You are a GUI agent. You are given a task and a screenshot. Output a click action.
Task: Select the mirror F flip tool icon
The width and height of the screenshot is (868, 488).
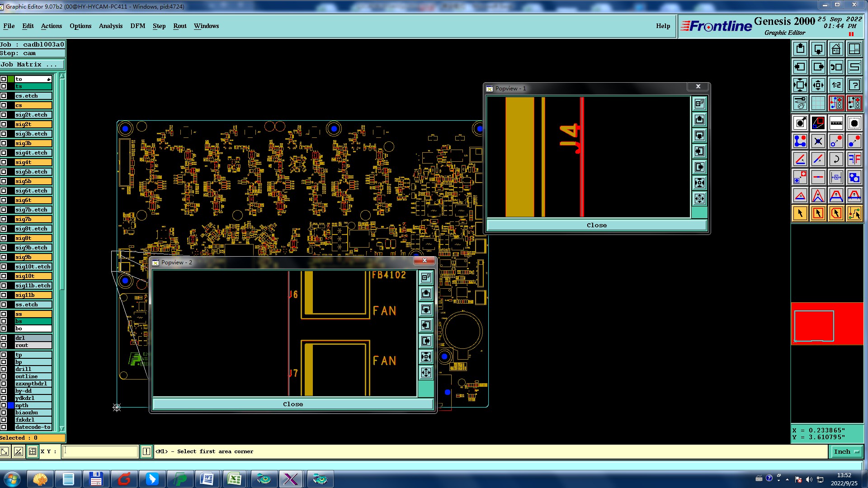coord(854,159)
